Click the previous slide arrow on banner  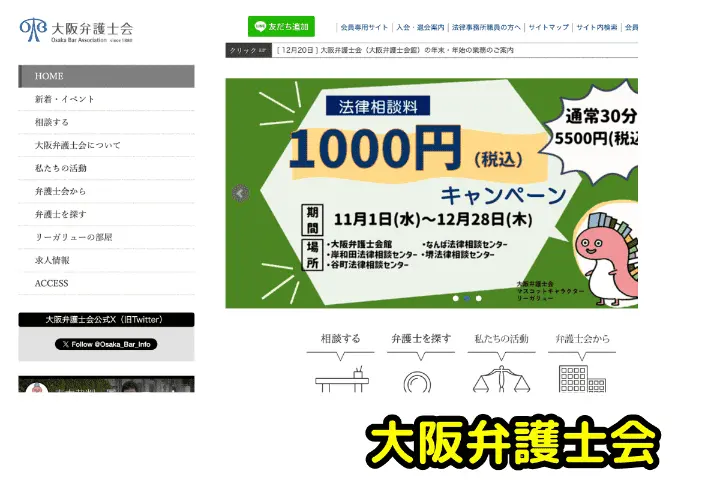(x=240, y=193)
